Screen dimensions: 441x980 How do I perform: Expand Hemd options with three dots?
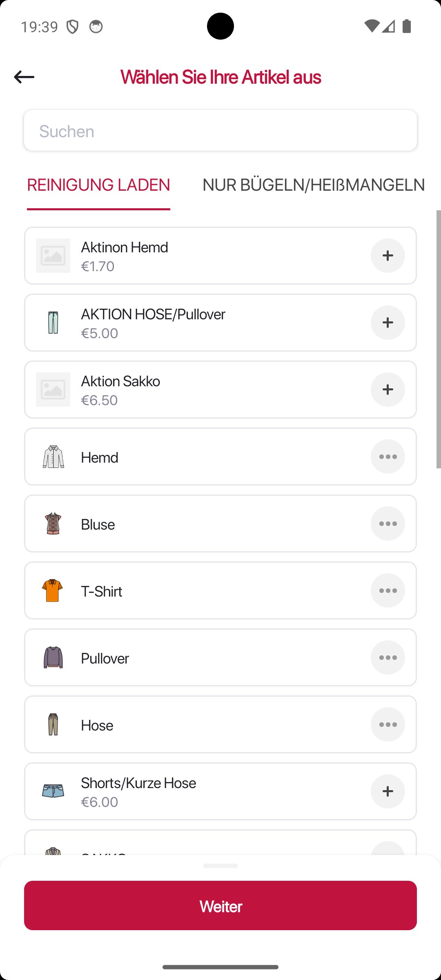coord(388,457)
